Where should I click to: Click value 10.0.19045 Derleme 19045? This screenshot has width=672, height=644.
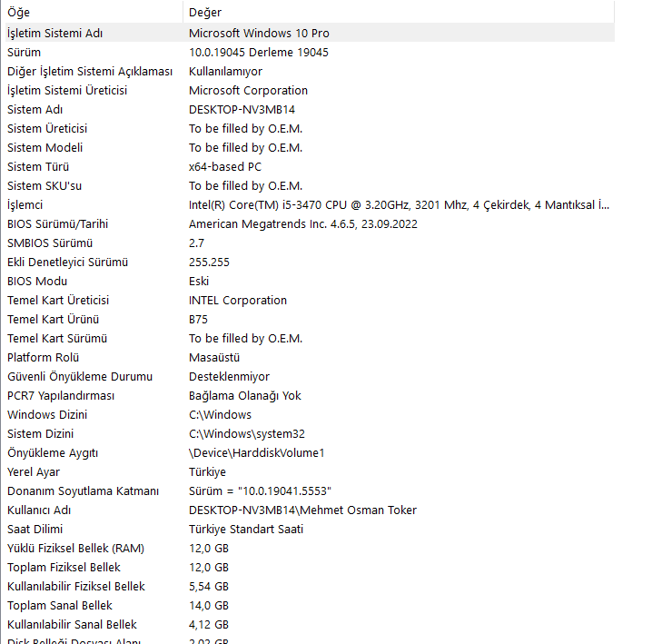(x=259, y=53)
